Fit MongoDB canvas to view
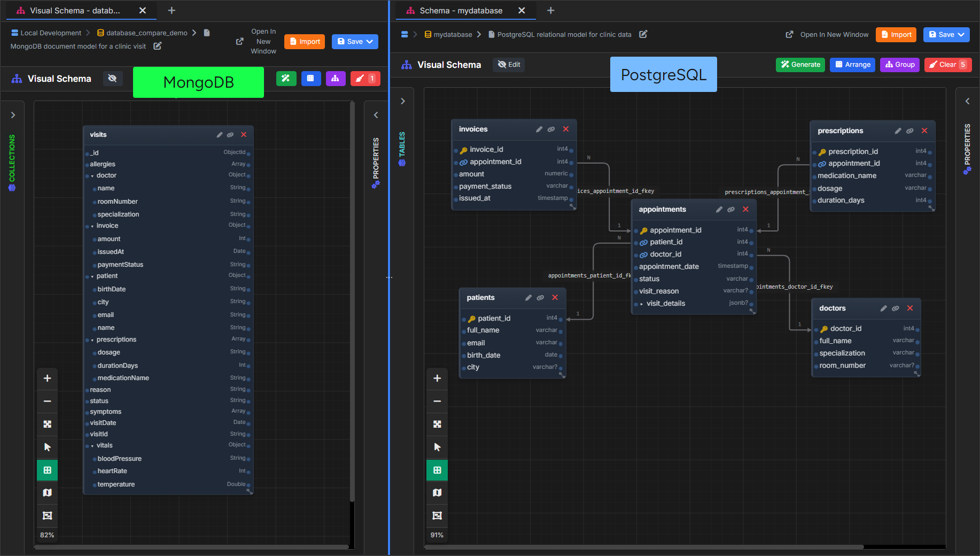The width and height of the screenshot is (980, 556). tap(48, 424)
